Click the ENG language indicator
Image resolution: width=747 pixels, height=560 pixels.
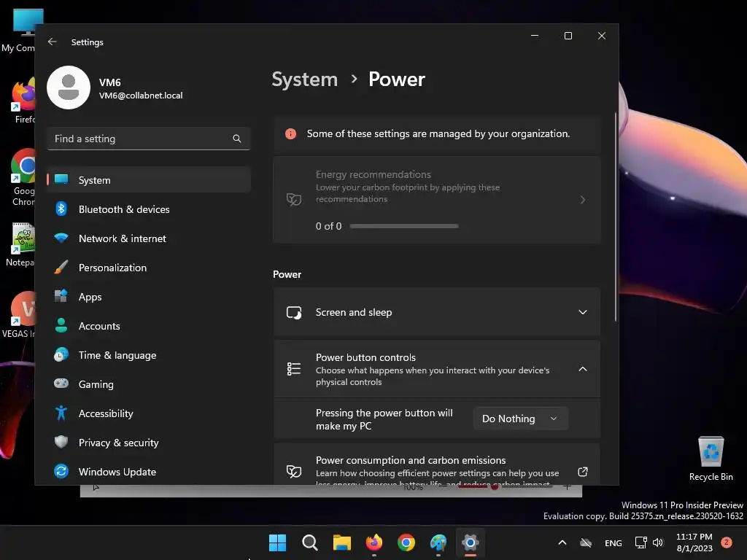tap(613, 542)
